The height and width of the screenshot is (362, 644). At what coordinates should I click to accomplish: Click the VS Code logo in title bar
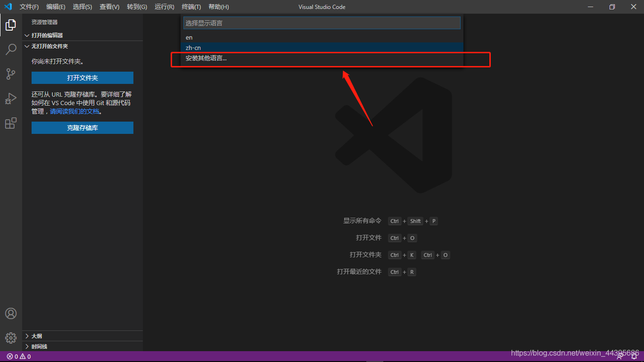[x=8, y=7]
